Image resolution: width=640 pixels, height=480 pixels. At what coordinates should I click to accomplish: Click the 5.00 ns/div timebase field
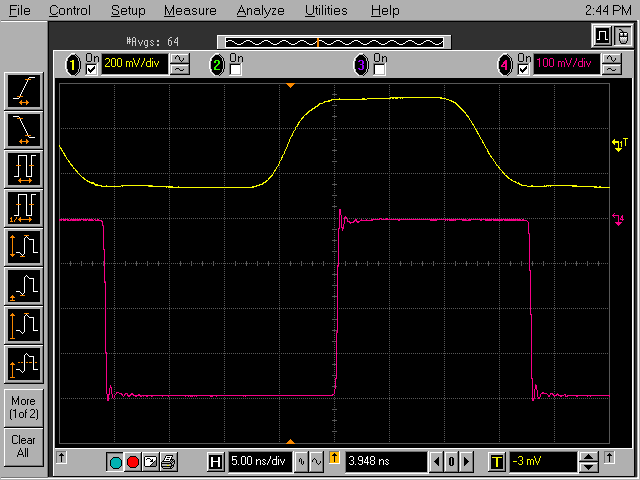(x=260, y=462)
